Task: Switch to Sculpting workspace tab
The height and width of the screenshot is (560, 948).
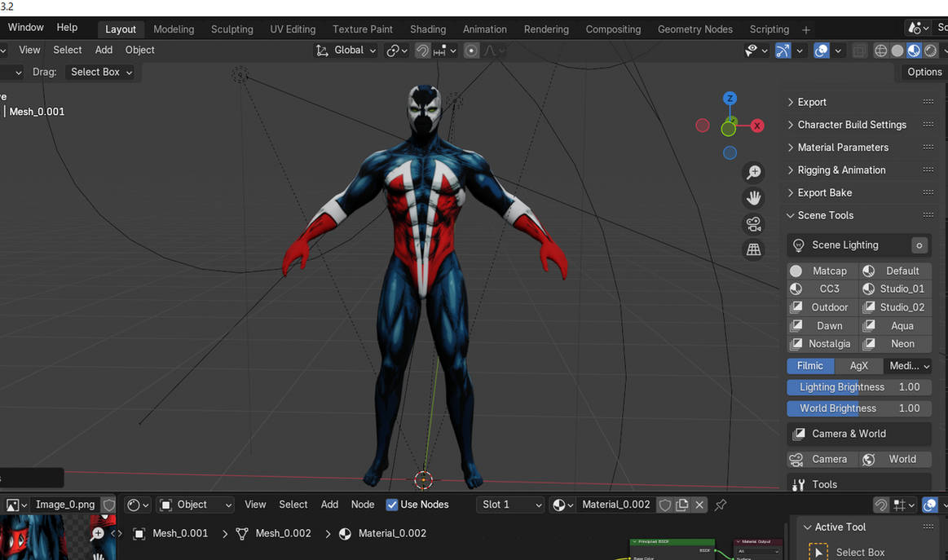Action: 232,29
